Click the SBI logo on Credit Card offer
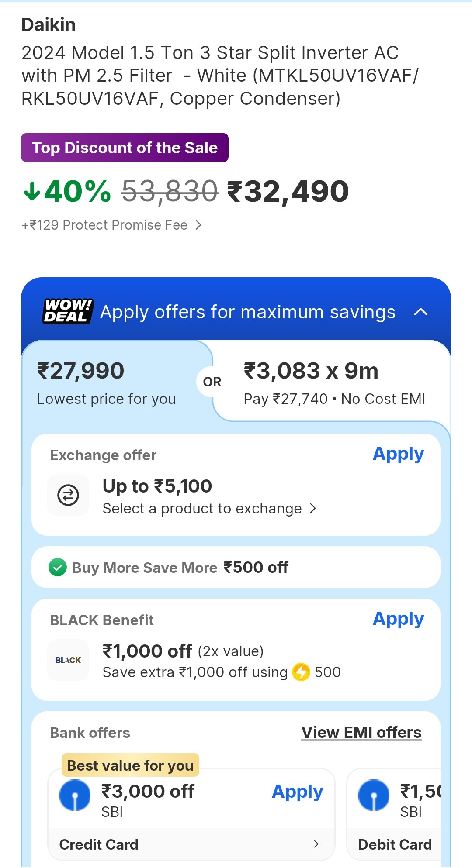472x868 pixels. pyautogui.click(x=75, y=795)
